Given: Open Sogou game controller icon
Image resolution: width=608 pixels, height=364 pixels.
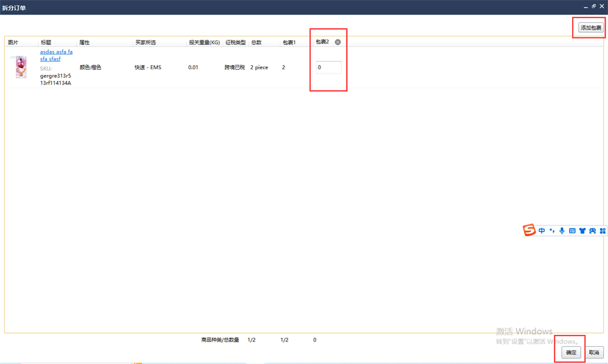Looking at the screenshot, I should [592, 231].
